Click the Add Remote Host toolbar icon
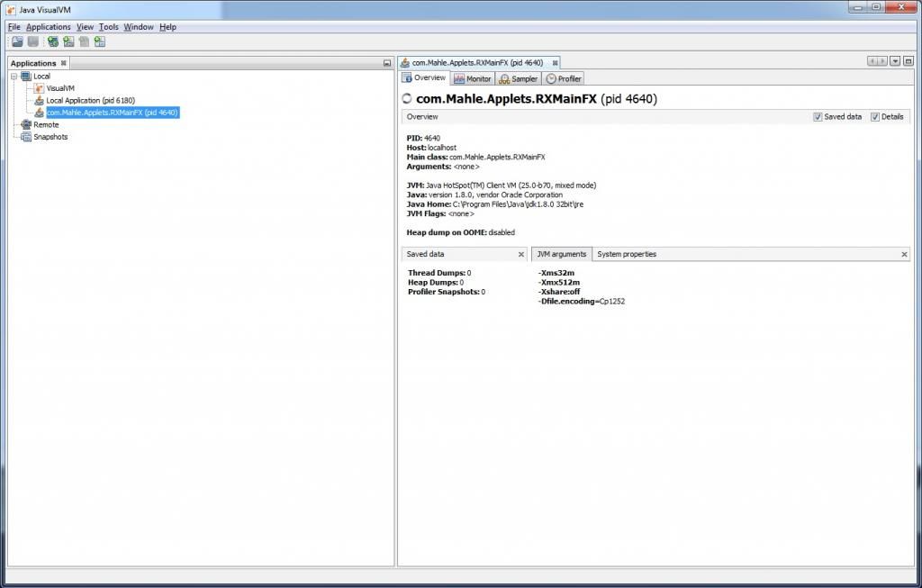The height and width of the screenshot is (588, 922). coord(51,41)
